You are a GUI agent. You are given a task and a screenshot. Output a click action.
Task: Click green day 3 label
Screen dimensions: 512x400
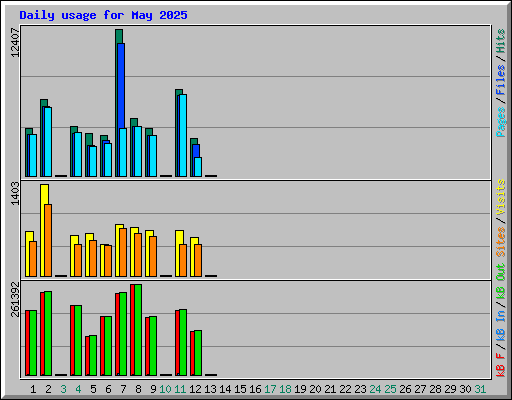click(63, 389)
